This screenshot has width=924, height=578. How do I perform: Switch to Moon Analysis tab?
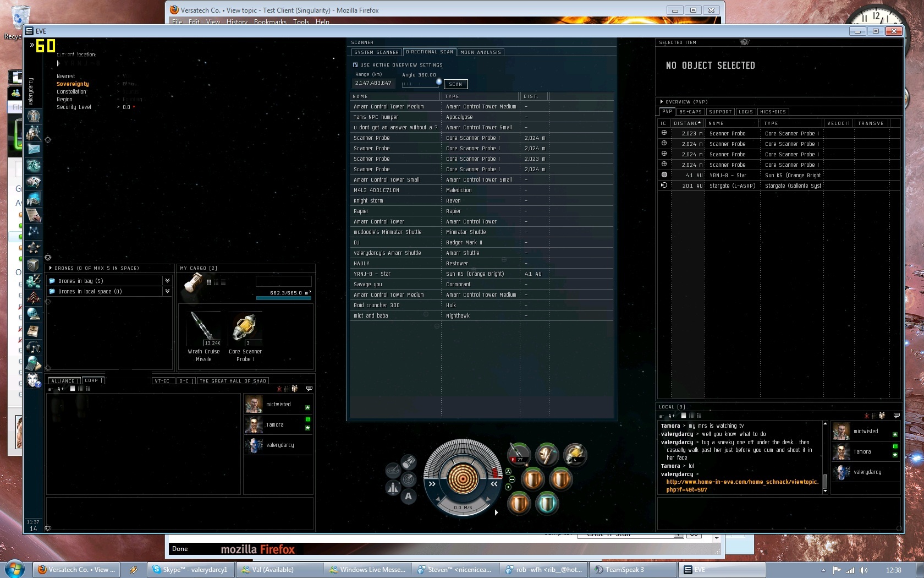(x=481, y=52)
